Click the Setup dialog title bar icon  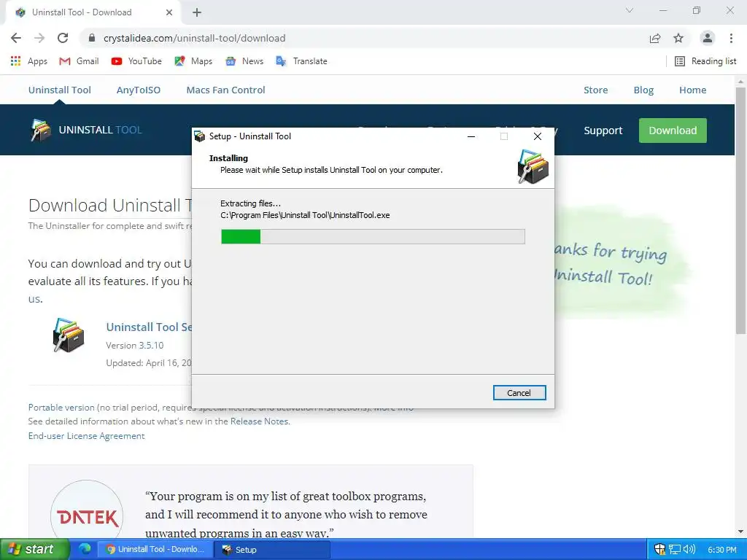click(200, 136)
